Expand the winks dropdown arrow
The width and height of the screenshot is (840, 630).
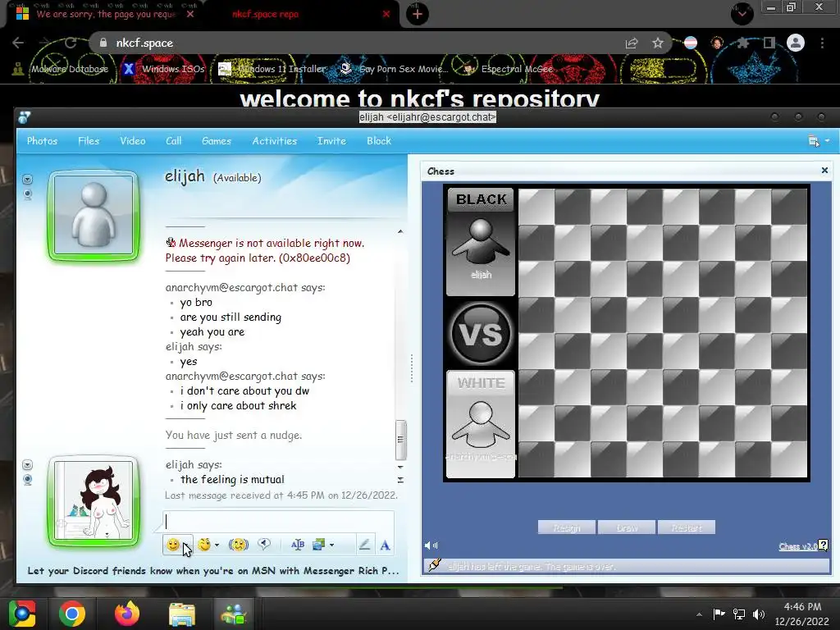pos(217,546)
